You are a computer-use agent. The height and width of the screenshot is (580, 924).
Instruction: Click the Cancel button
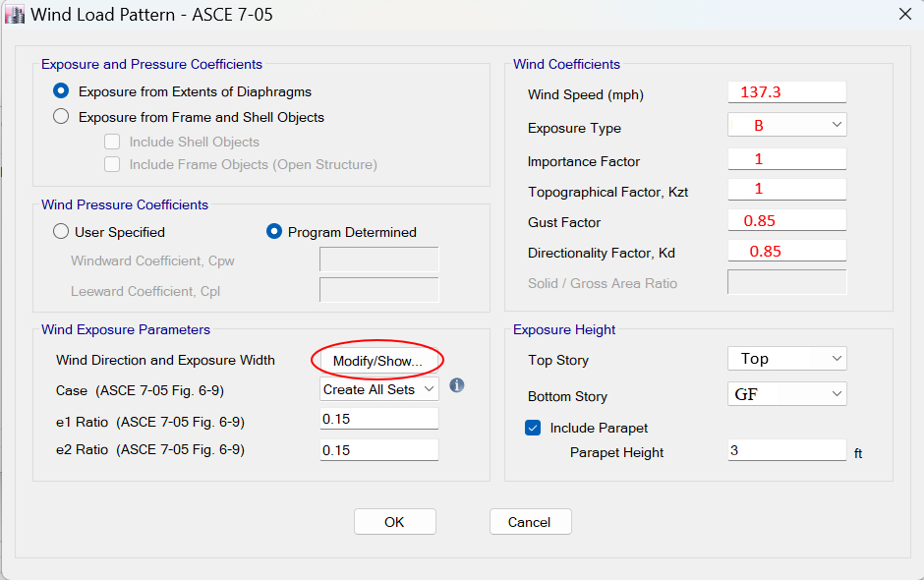[530, 522]
